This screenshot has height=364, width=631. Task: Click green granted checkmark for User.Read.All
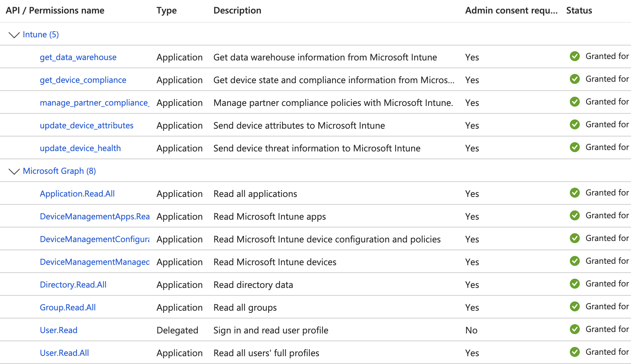[x=575, y=352]
